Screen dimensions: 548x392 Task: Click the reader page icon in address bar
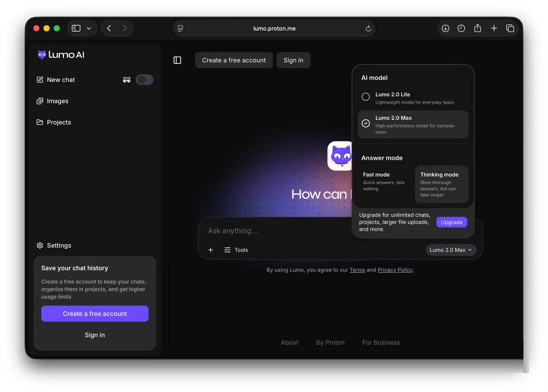click(180, 28)
